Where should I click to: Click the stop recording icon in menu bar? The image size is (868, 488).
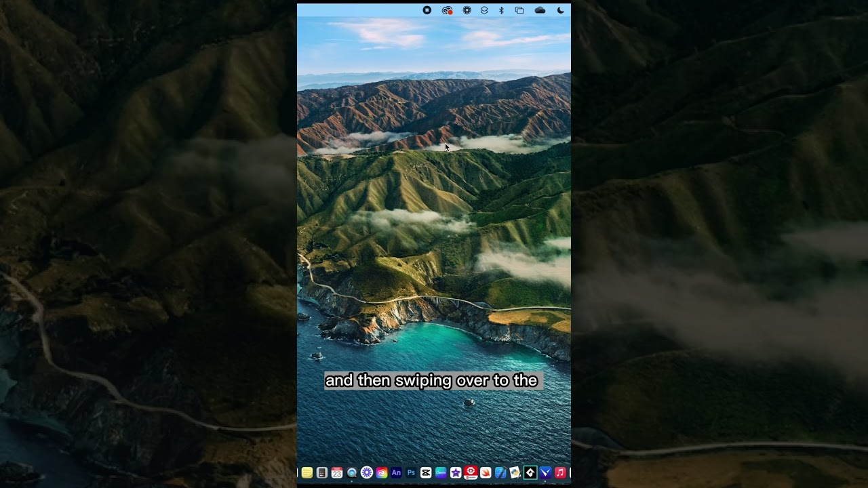427,10
